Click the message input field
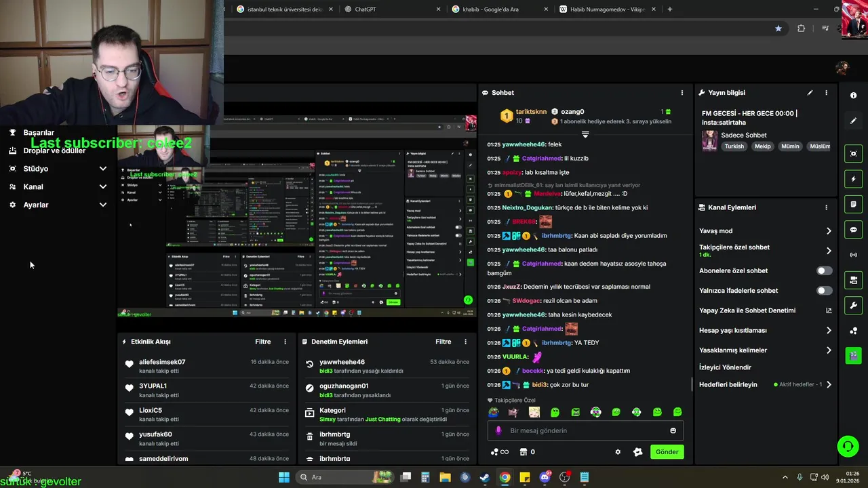Viewport: 868px width, 488px height. coord(585,430)
